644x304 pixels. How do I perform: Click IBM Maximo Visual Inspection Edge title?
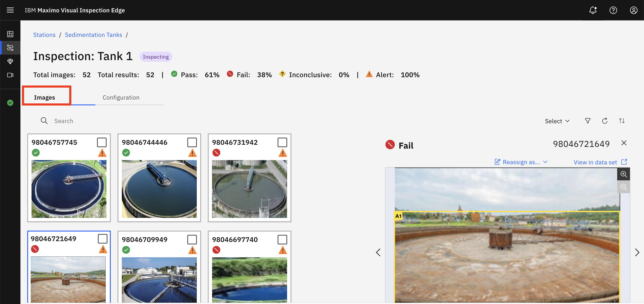click(75, 10)
